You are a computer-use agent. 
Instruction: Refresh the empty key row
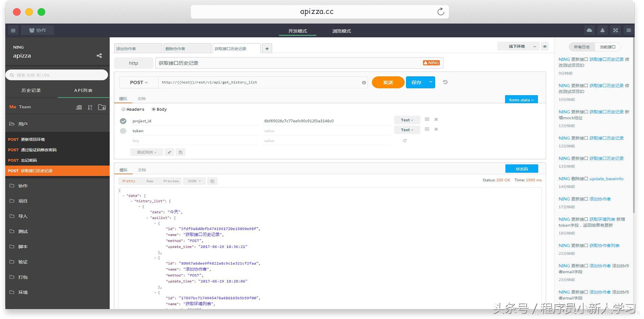(405, 141)
